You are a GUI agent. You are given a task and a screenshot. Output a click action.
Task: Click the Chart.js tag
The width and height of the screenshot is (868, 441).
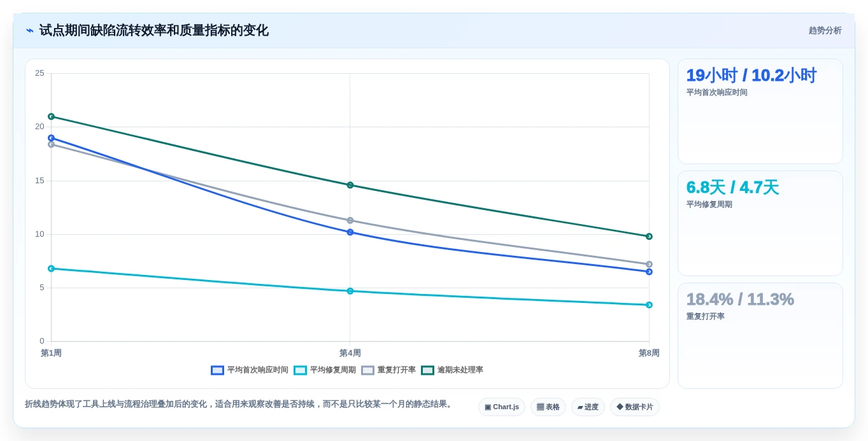502,407
